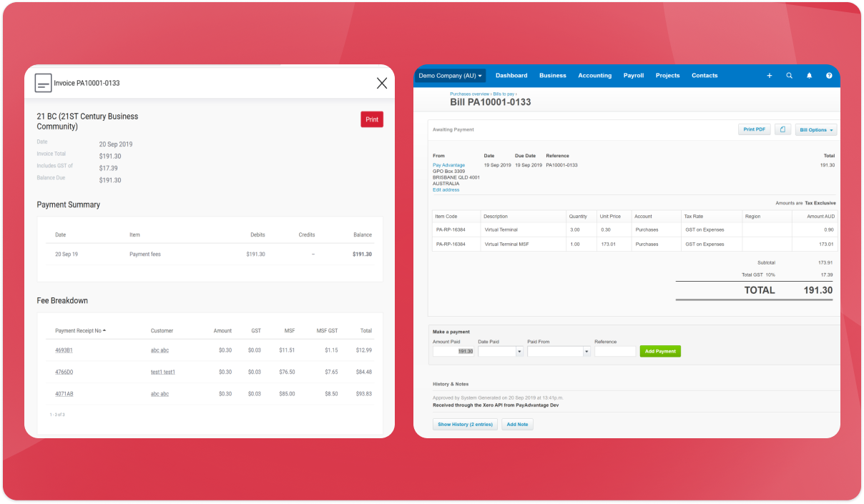This screenshot has height=504, width=864.
Task: Click the plus create-new icon in Xero header
Action: coord(770,76)
